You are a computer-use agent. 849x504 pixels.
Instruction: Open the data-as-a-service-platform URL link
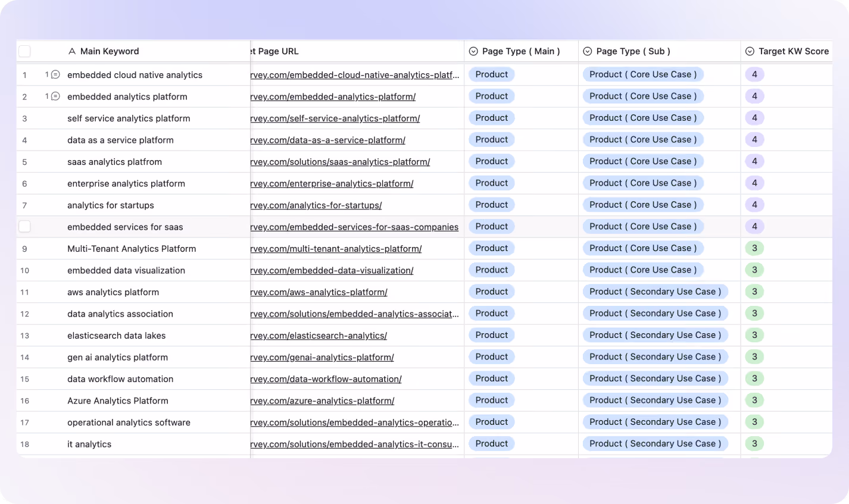328,140
